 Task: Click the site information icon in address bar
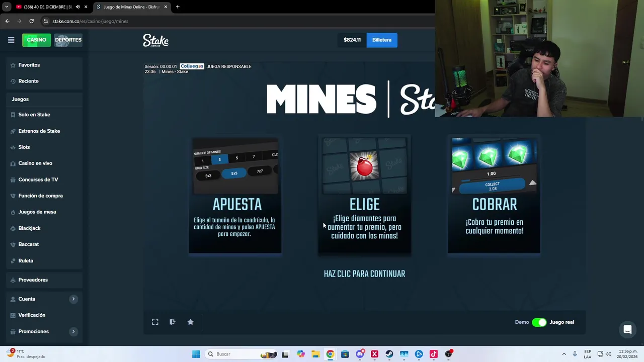tap(46, 21)
